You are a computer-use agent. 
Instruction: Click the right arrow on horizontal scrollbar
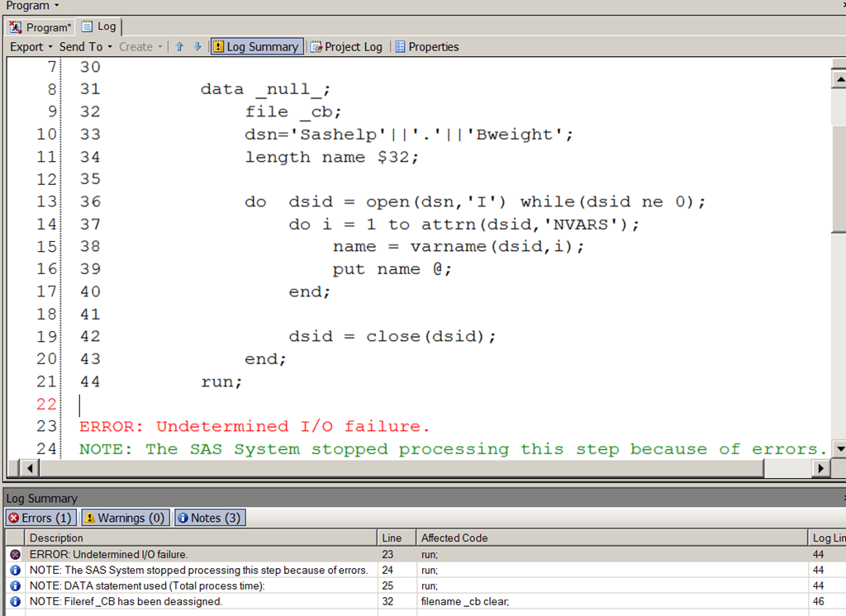[820, 467]
